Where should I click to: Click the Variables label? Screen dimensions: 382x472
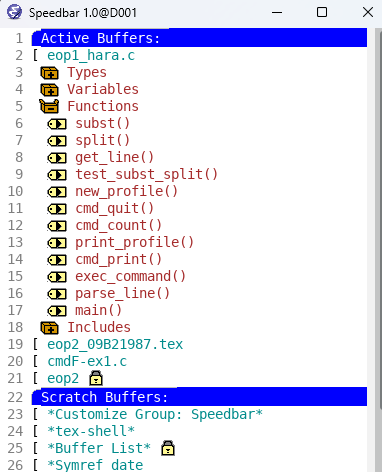coord(103,89)
